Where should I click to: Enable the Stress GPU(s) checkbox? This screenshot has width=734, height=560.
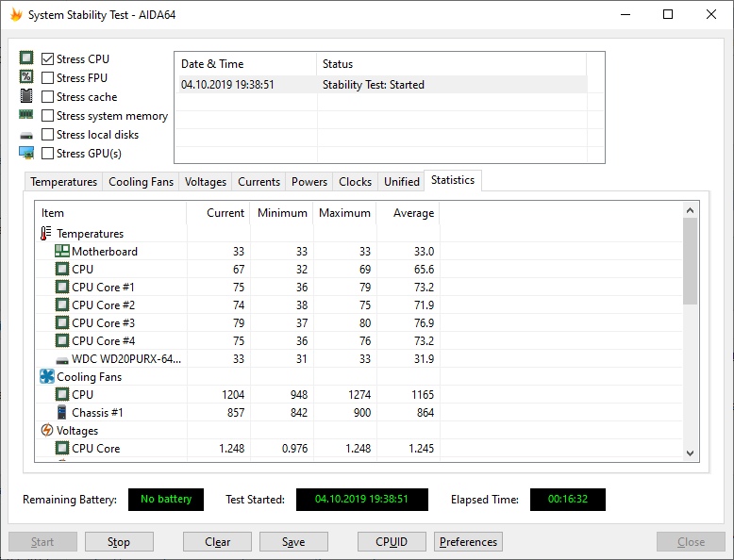point(47,154)
